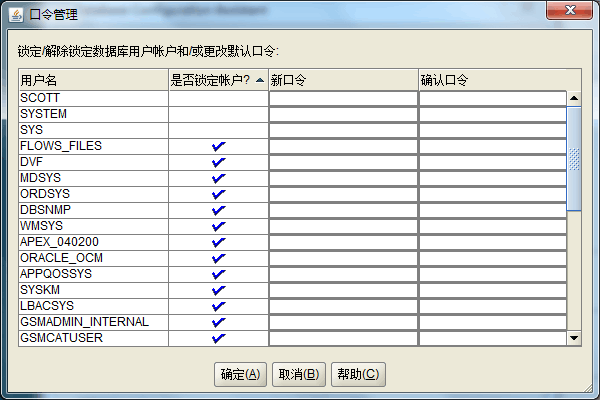Click scrollbar up arrow
The image size is (600, 410).
point(574,98)
